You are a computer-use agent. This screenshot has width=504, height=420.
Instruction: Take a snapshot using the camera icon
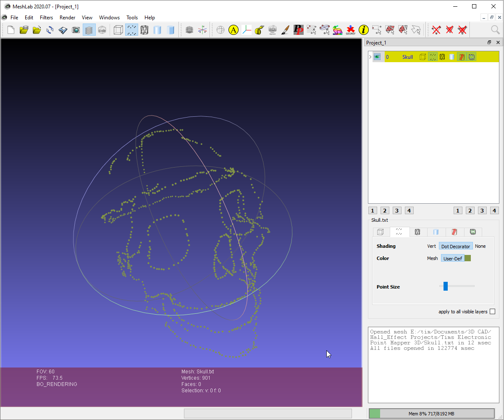(76, 30)
